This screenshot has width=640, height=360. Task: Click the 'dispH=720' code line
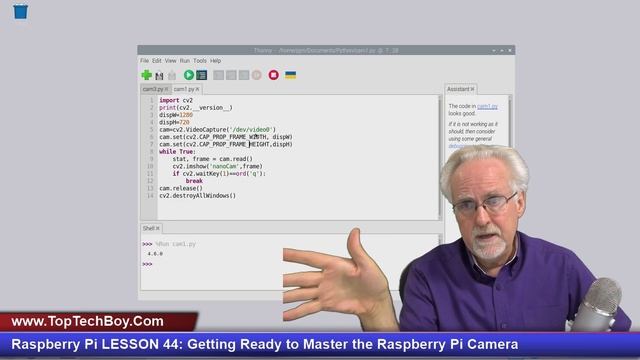point(174,122)
